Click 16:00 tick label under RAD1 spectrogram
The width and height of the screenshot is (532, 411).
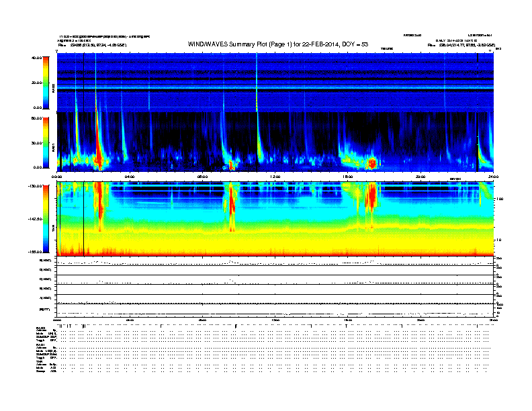click(x=348, y=177)
